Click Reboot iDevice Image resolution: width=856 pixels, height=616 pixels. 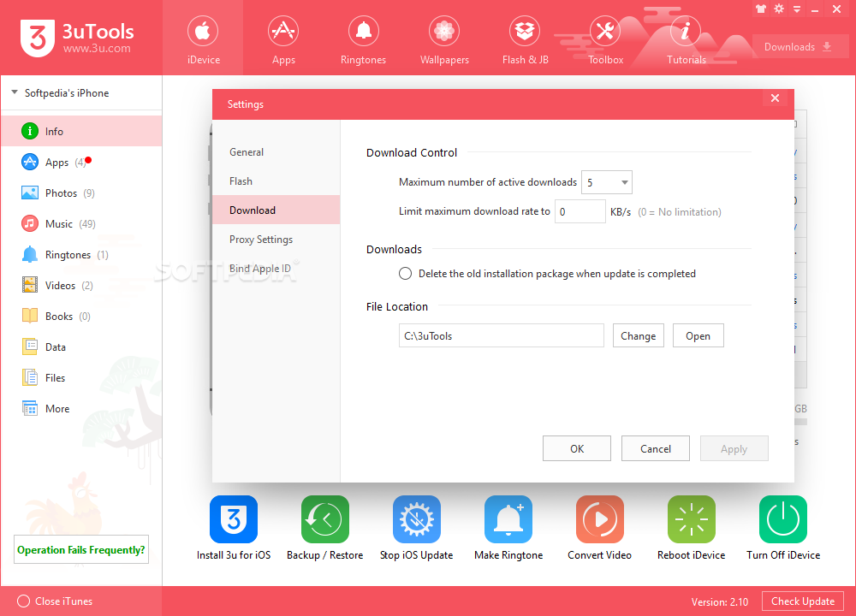pos(691,528)
